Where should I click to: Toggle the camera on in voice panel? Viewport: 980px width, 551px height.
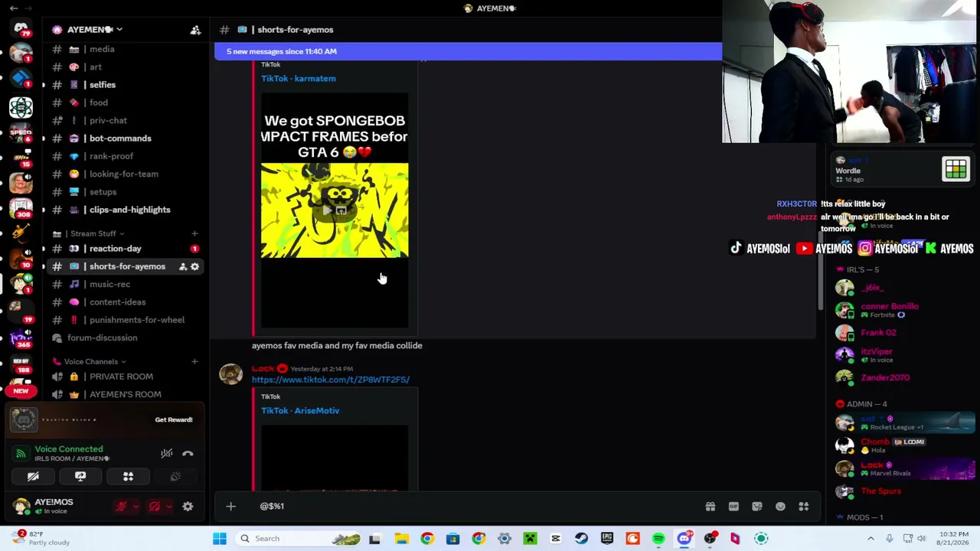[33, 476]
